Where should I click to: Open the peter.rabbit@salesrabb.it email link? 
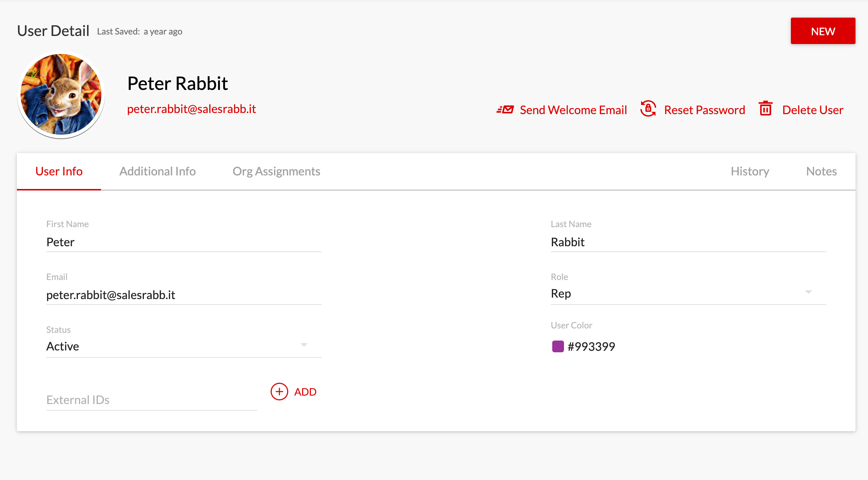(x=192, y=109)
